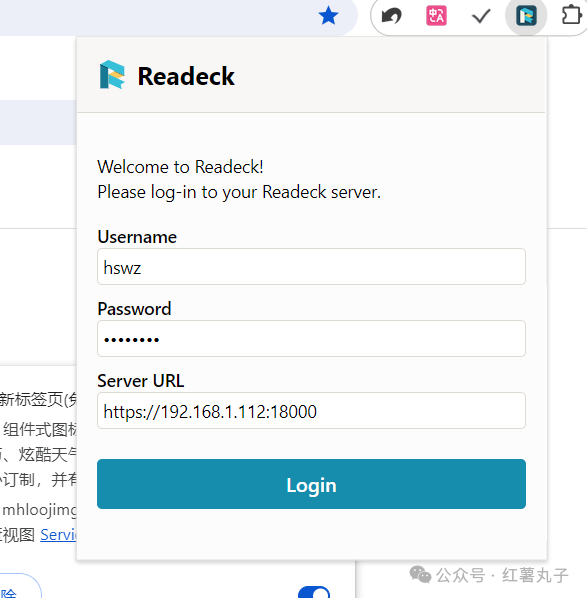Toggle the blue extension enable switch
This screenshot has height=598, width=587.
(314, 592)
